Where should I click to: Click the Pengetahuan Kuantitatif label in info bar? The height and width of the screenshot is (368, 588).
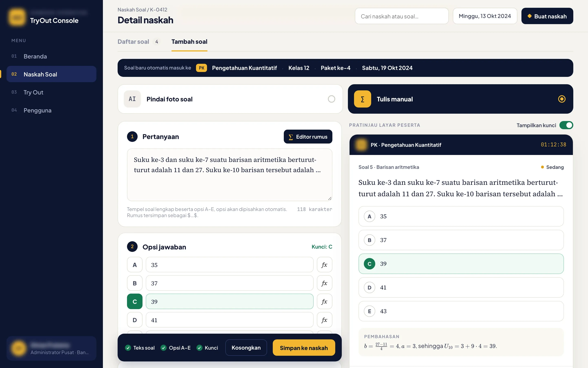coord(244,68)
